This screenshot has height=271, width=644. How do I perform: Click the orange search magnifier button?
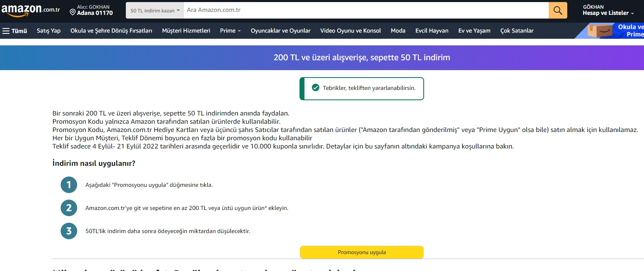click(x=558, y=10)
